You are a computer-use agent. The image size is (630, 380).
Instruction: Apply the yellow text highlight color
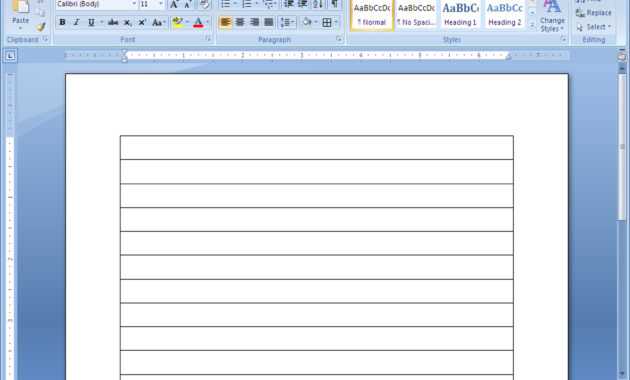coord(177,22)
